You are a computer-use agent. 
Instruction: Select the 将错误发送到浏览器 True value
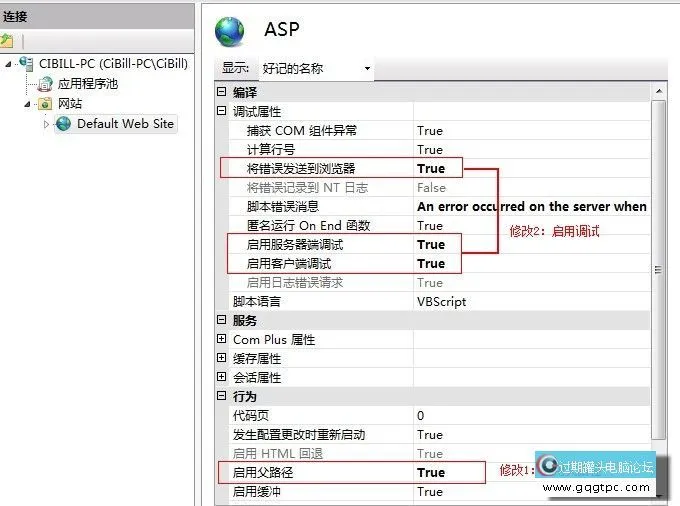tap(431, 168)
